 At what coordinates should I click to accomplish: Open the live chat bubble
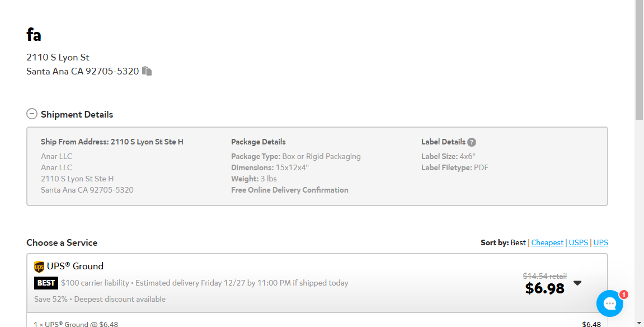click(x=609, y=303)
